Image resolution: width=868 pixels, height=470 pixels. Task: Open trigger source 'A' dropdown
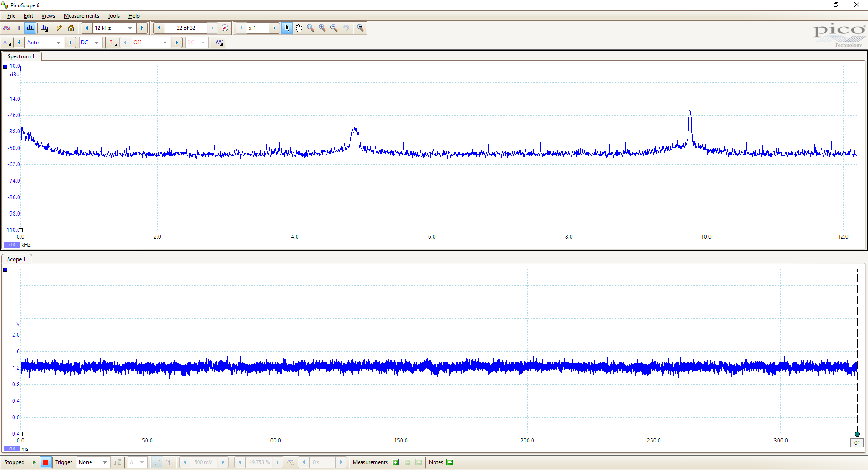[137, 462]
